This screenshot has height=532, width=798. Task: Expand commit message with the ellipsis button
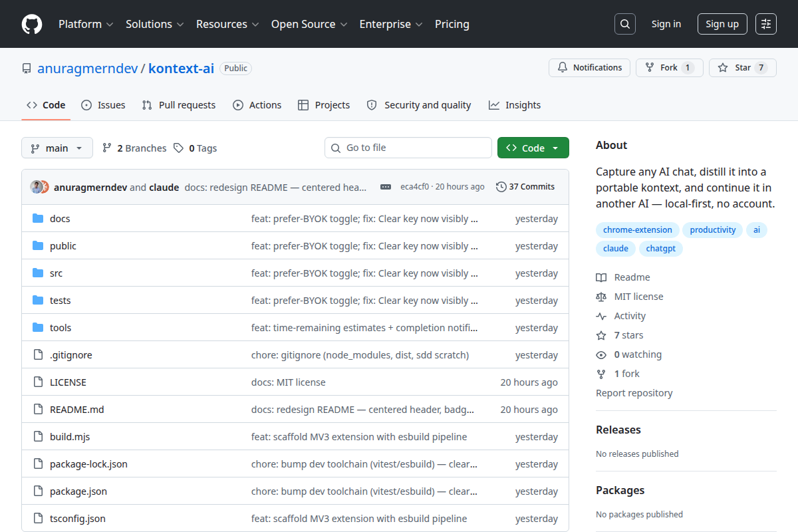(x=386, y=187)
